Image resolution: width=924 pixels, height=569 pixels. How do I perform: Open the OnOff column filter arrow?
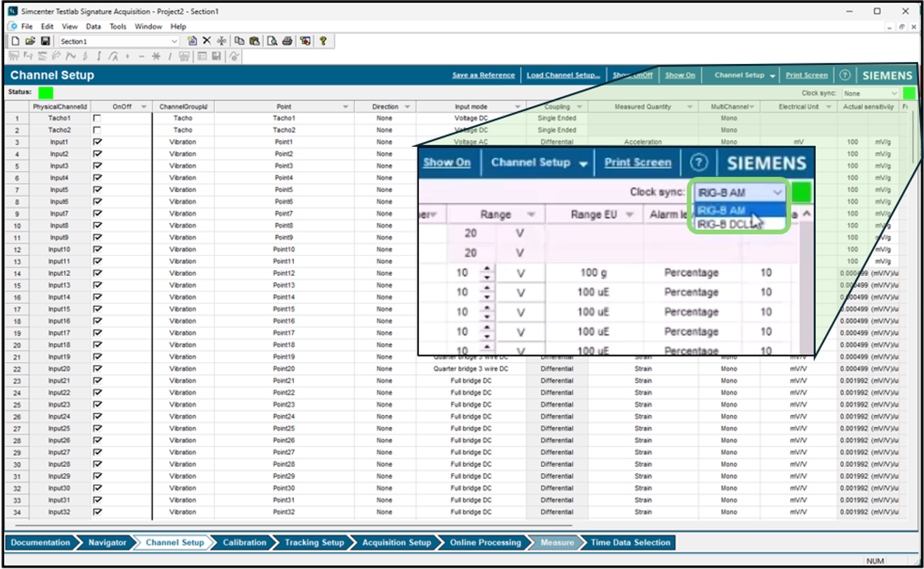click(143, 107)
